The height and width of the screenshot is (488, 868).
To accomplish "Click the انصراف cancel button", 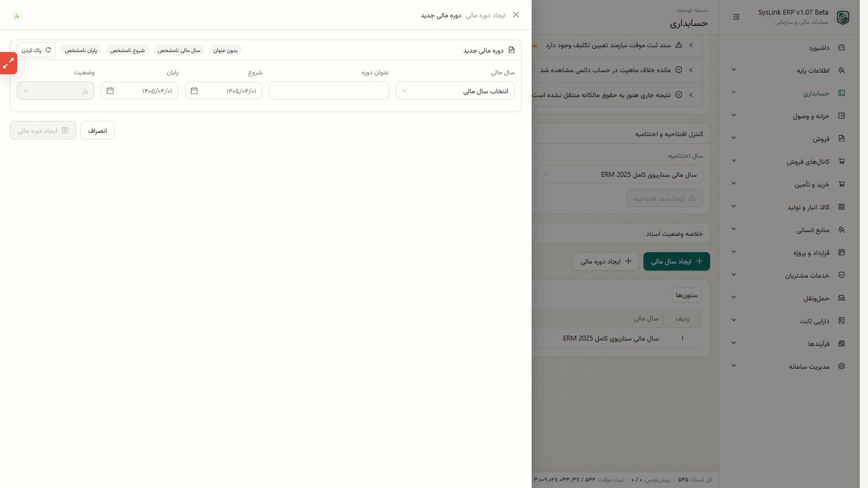I will [x=97, y=130].
